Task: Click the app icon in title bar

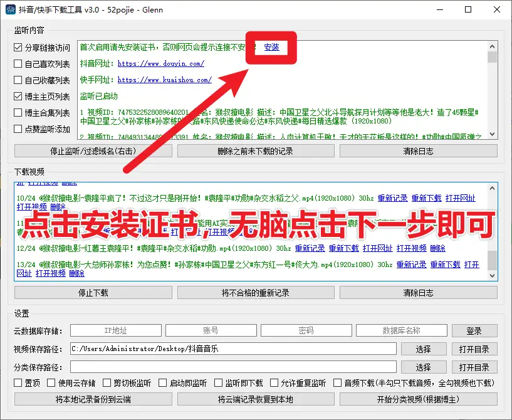Action: click(x=11, y=10)
